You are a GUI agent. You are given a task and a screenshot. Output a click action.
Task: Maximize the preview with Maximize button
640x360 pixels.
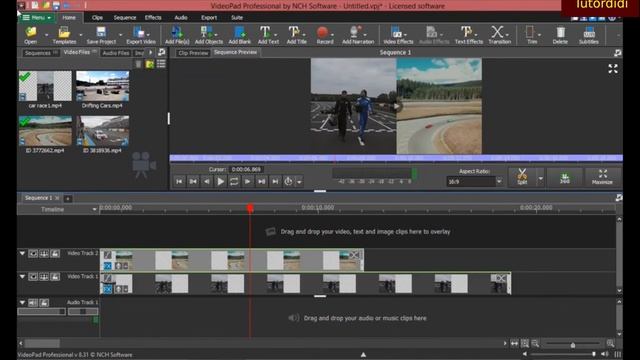[602, 177]
